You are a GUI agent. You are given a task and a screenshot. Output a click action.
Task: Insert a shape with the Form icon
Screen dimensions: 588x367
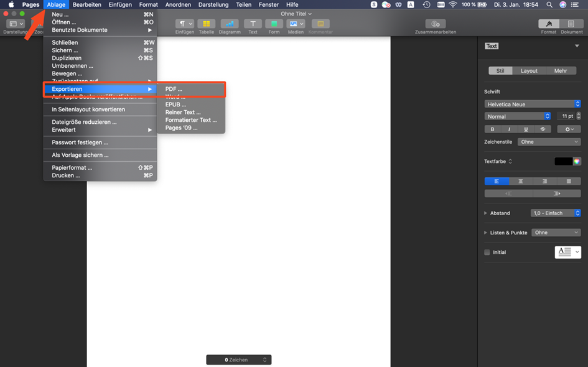[274, 24]
